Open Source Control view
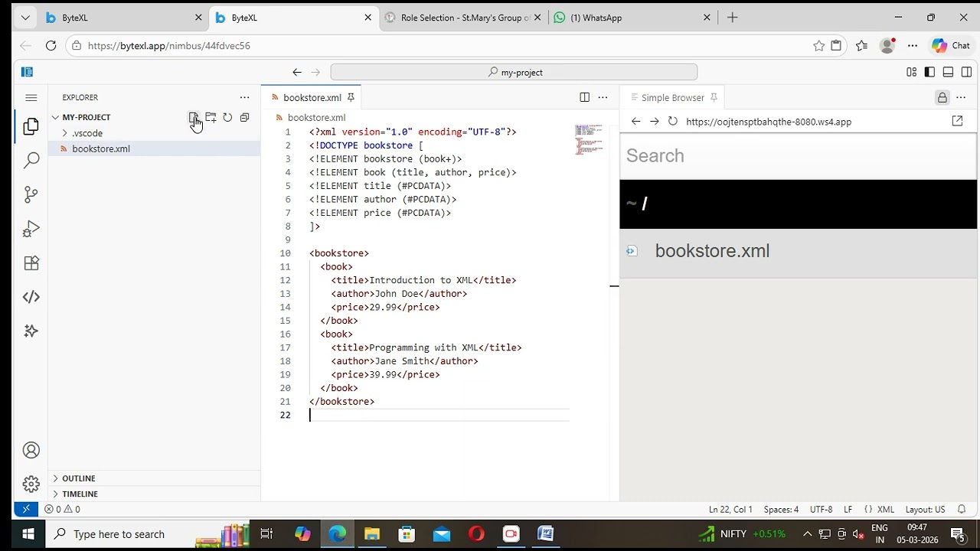This screenshot has height=551, width=980. [31, 194]
